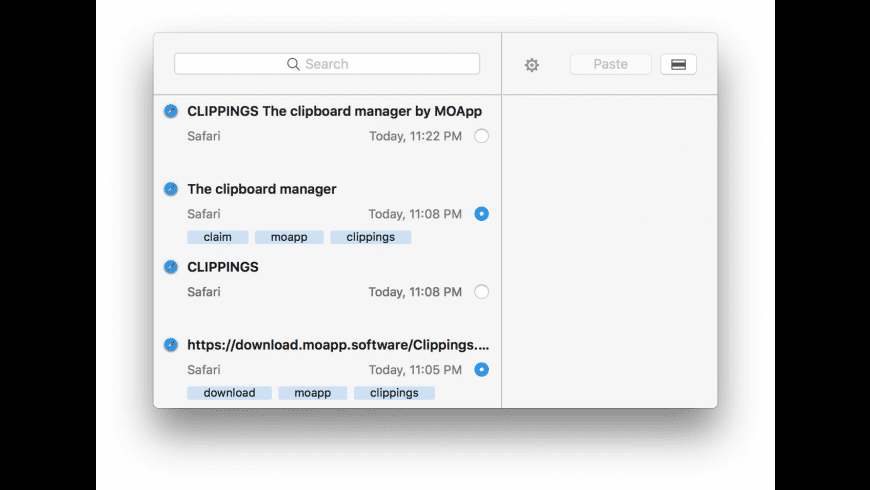
Task: Click 'moapp' tag under 'The clipboard manager'
Action: point(289,237)
